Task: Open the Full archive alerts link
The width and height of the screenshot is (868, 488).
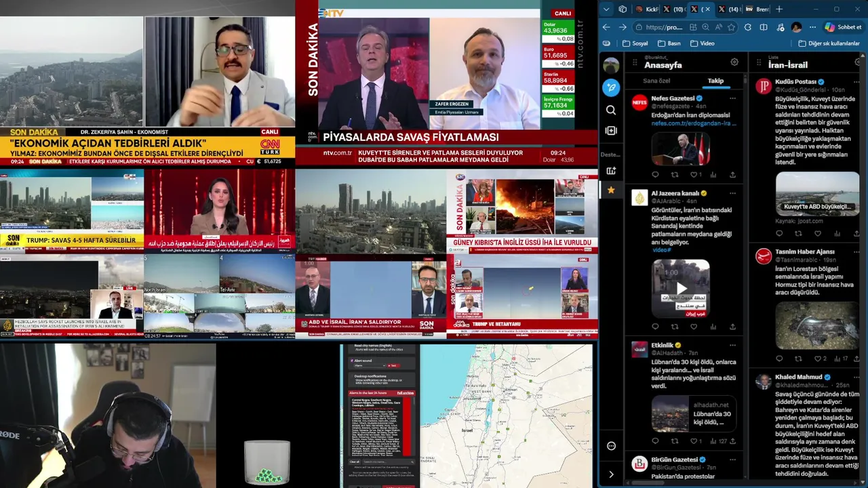Action: (x=406, y=393)
